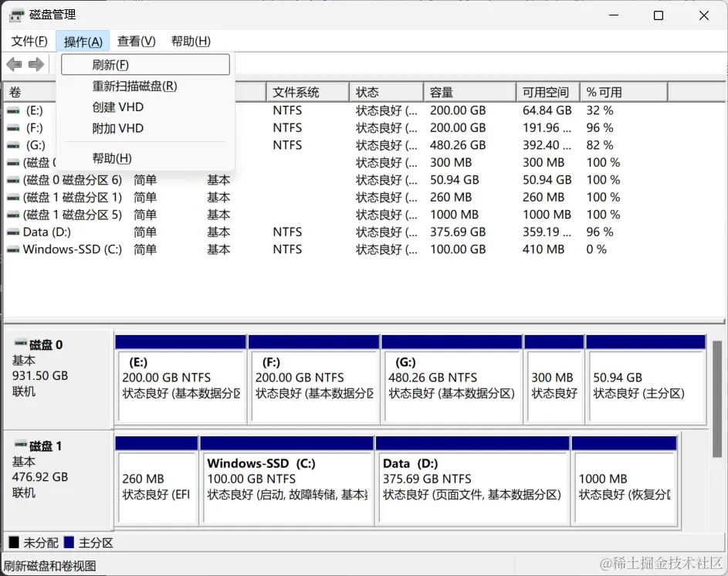Image resolution: width=728 pixels, height=576 pixels.
Task: Click the blue 主分区 legend swatch
Action: pyautogui.click(x=69, y=542)
